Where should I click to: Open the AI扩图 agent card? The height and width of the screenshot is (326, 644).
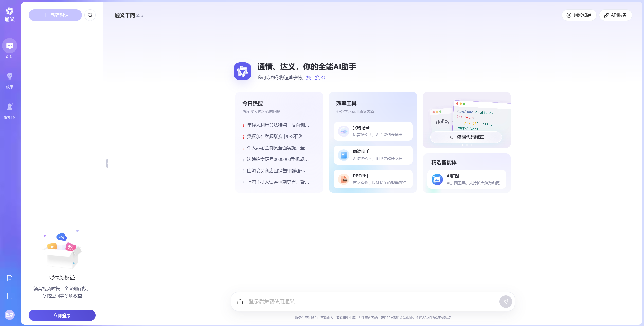pos(467,179)
